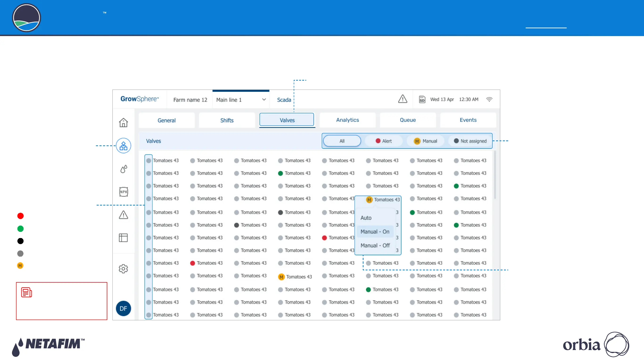The image size is (644, 362).
Task: Click the round landscape logo in header
Action: pos(26,17)
